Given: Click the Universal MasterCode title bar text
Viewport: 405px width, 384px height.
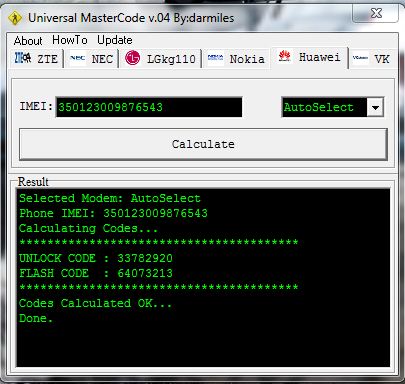Looking at the screenshot, I should pyautogui.click(x=131, y=18).
